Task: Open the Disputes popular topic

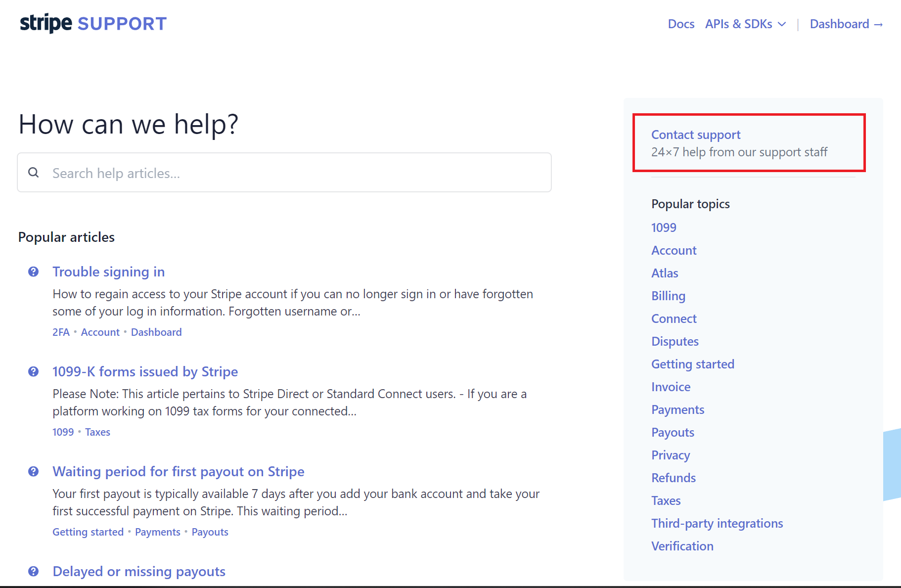Action: point(675,341)
